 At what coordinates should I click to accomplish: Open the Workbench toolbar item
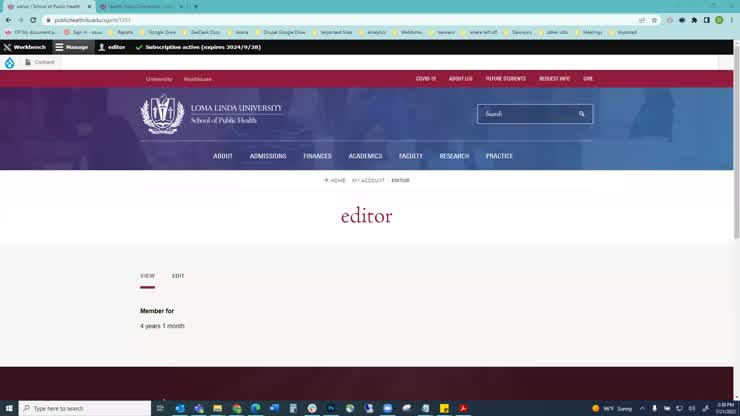pos(25,47)
